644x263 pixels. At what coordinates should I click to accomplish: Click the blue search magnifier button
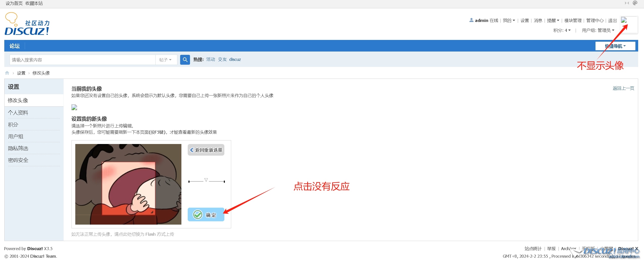pos(185,60)
